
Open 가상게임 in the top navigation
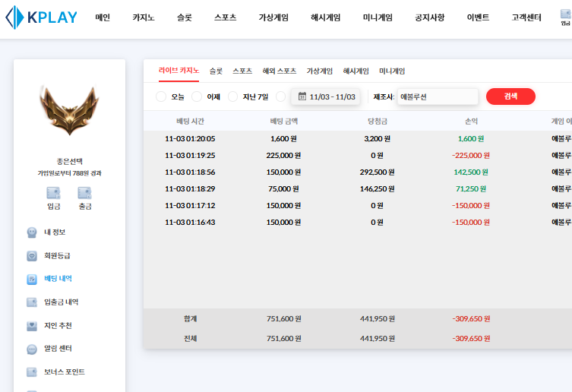pyautogui.click(x=273, y=17)
